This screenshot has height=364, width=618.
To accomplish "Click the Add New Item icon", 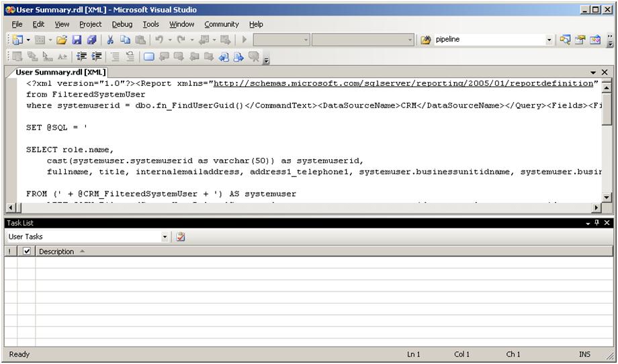I will (x=40, y=40).
